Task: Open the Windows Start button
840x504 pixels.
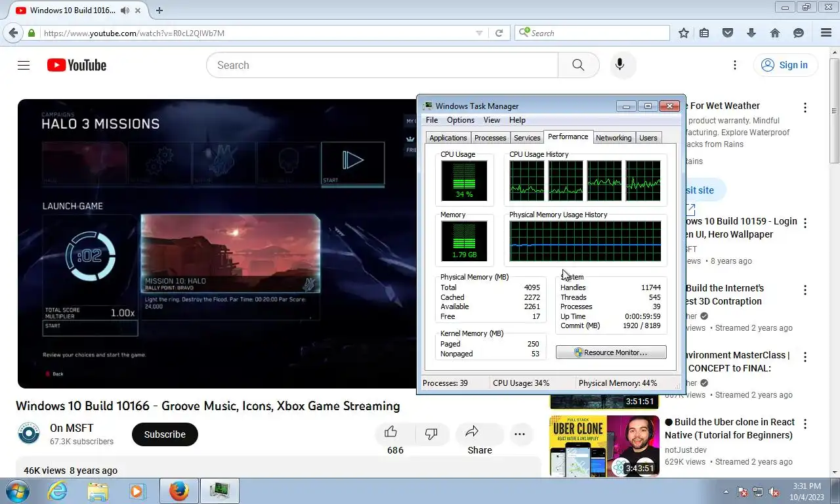Action: coord(17,491)
